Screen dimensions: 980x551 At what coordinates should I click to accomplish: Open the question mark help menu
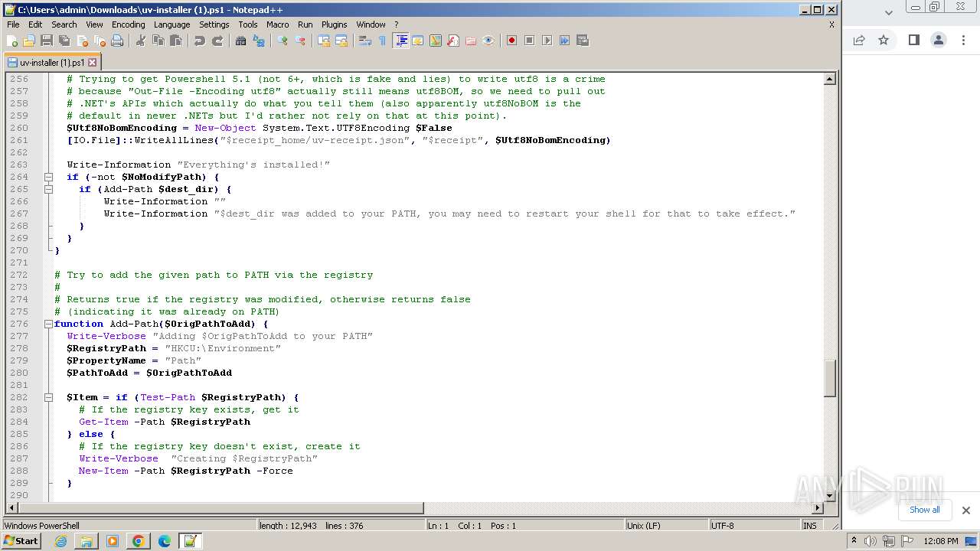(396, 24)
